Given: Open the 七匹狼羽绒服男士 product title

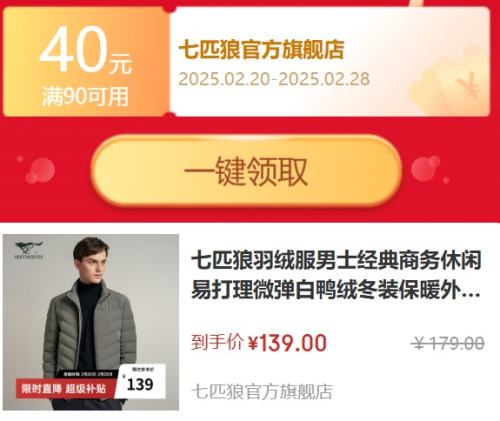Looking at the screenshot, I should pyautogui.click(x=336, y=276).
